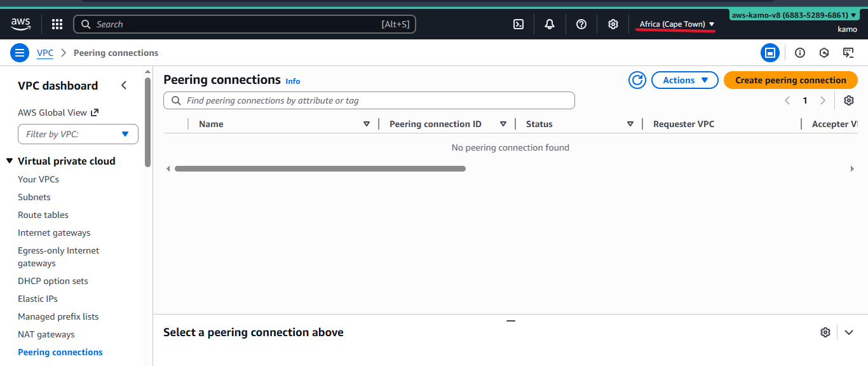Viewport: 868px width, 366px height.
Task: Toggle the navigation sidebar hamburger
Action: pos(20,52)
